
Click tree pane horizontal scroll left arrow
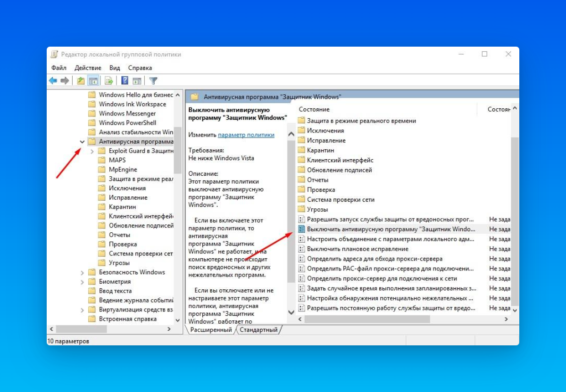point(51,329)
